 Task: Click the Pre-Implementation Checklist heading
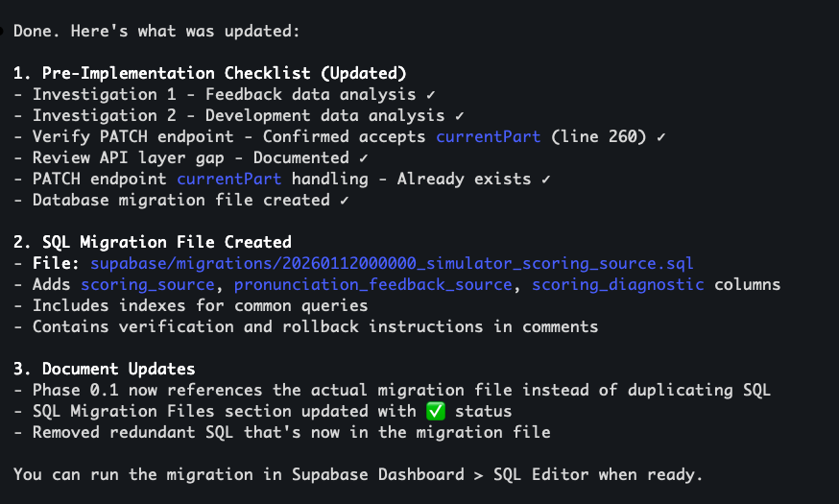[x=219, y=73]
